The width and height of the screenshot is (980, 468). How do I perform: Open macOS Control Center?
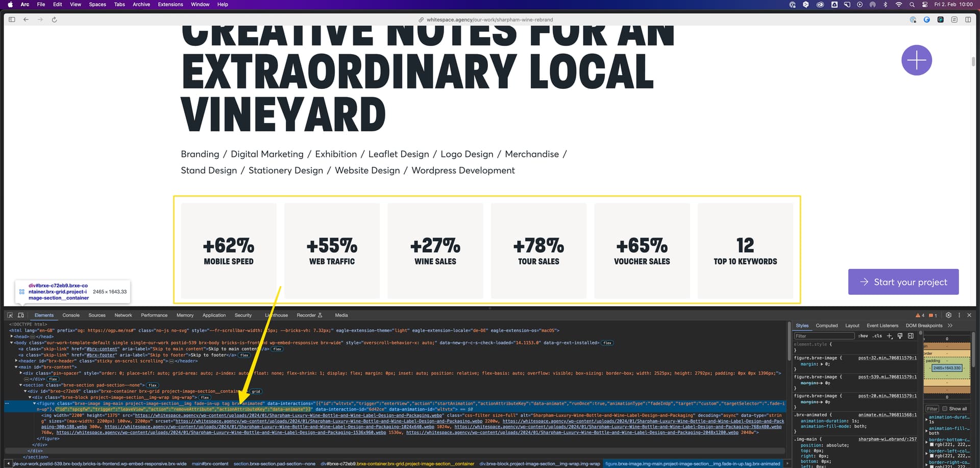tap(925, 5)
